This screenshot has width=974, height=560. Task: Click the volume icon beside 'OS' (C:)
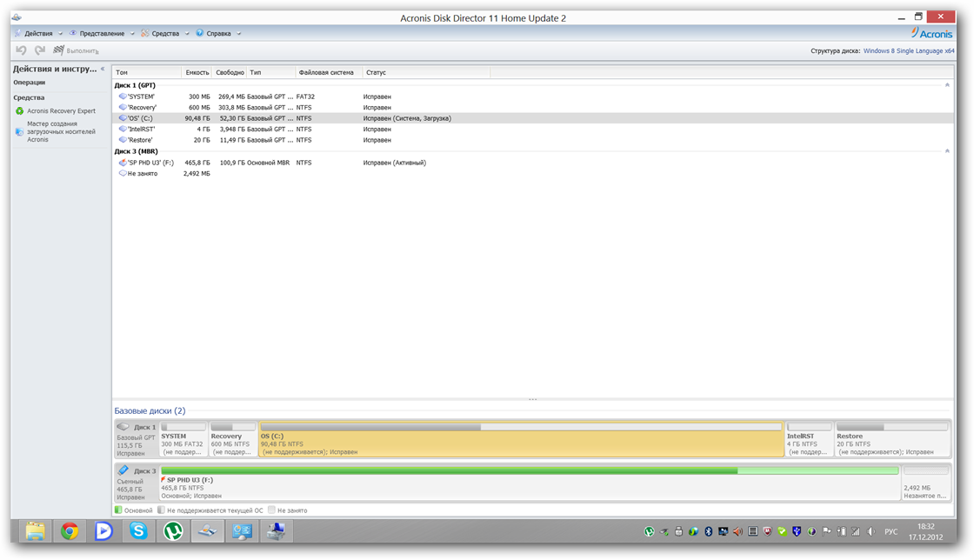[123, 118]
